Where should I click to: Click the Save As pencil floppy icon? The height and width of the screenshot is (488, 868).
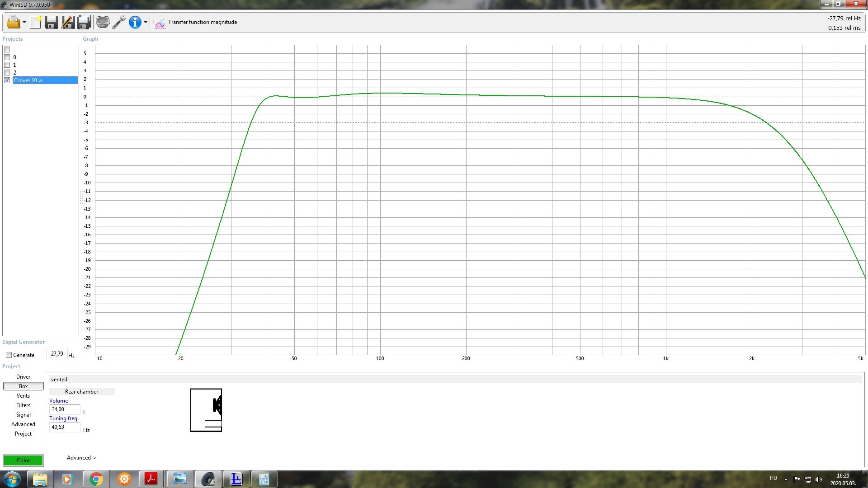(68, 22)
